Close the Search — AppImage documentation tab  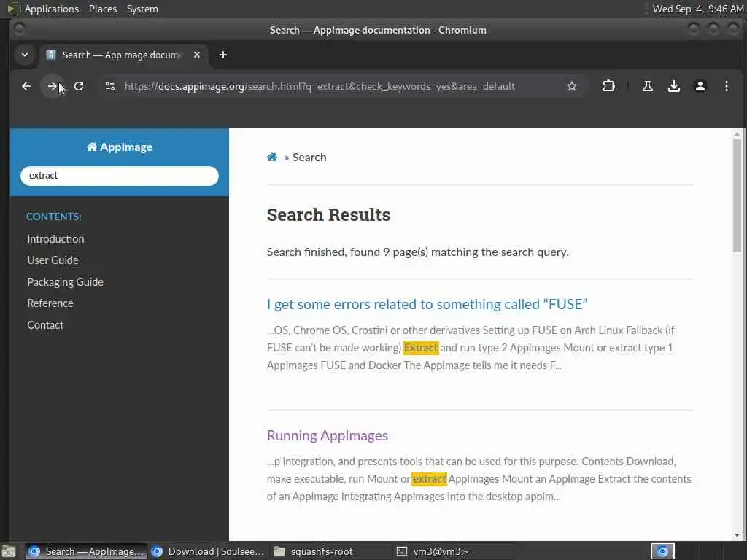pos(197,55)
